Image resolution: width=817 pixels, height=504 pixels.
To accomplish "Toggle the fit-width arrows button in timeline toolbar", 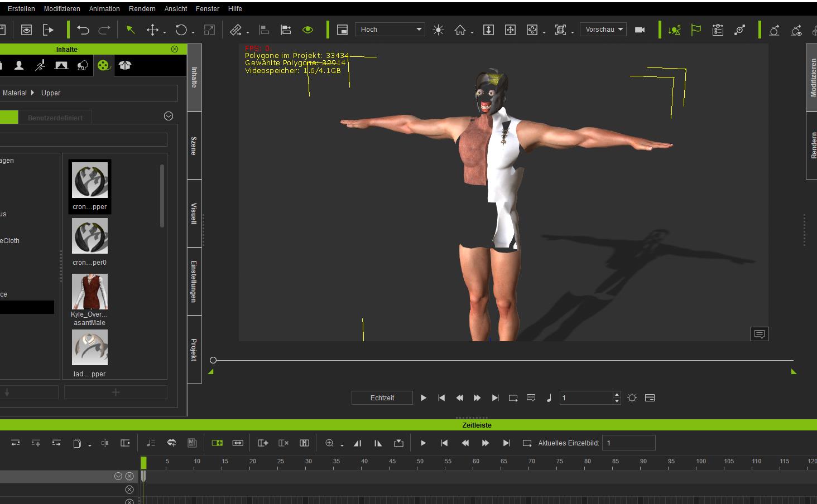I will point(238,443).
